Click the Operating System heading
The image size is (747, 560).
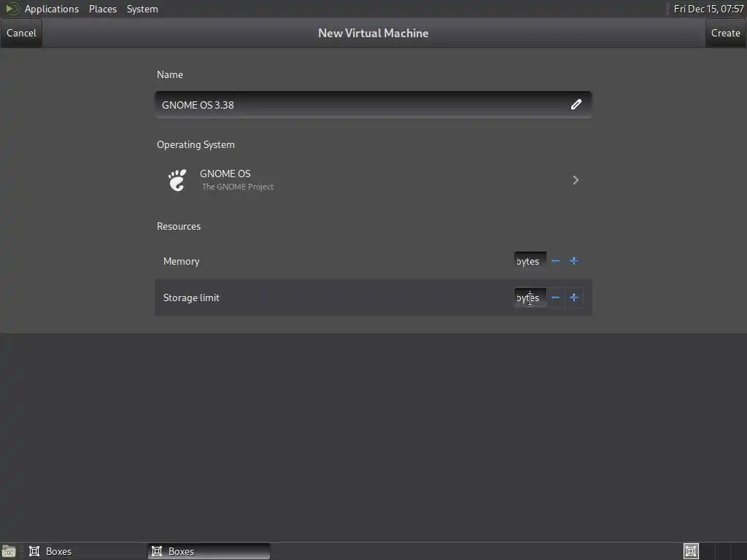(x=196, y=144)
